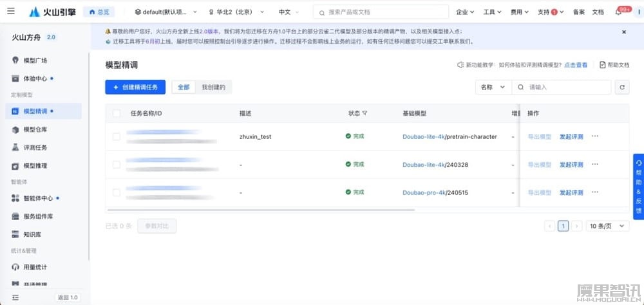The width and height of the screenshot is (644, 305).
Task: Click the 返回 1.0 button
Action: tap(68, 297)
